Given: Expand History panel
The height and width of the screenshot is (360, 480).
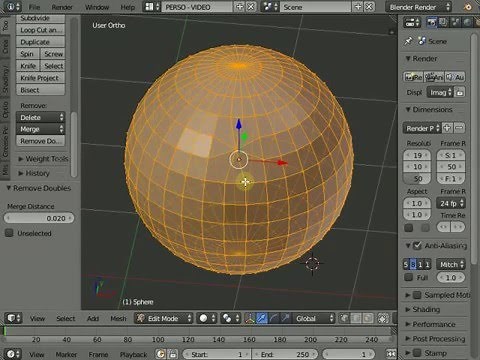Looking at the screenshot, I should [34, 173].
